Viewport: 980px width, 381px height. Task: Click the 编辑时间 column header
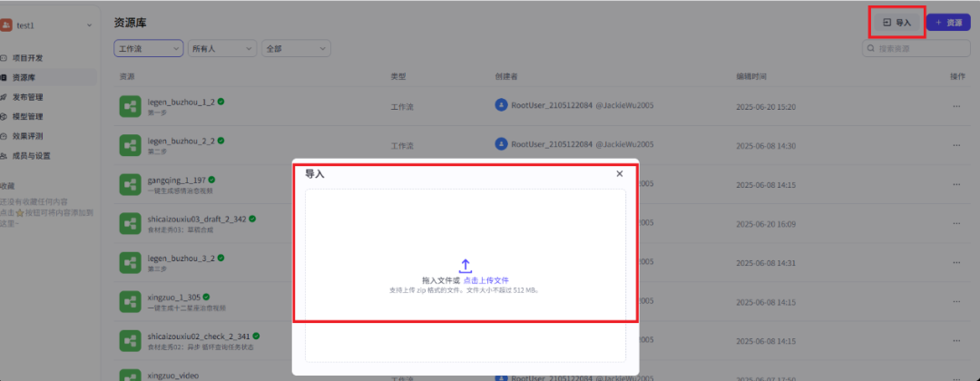pyautogui.click(x=751, y=76)
